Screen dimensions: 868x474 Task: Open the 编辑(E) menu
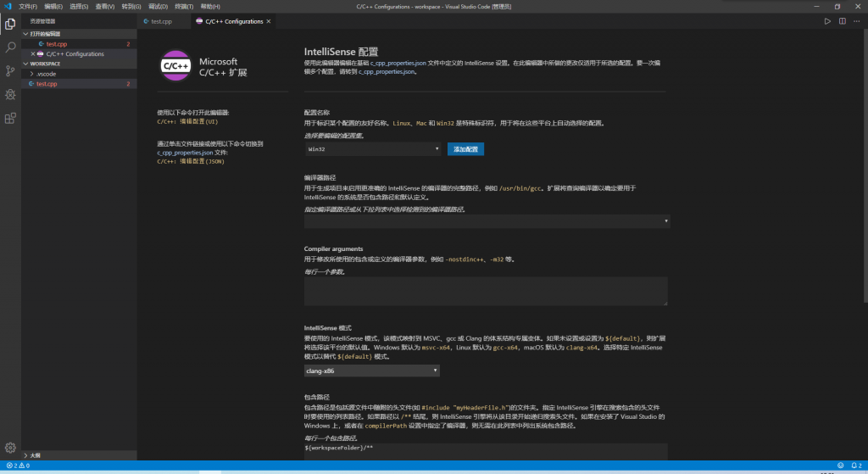coord(53,7)
